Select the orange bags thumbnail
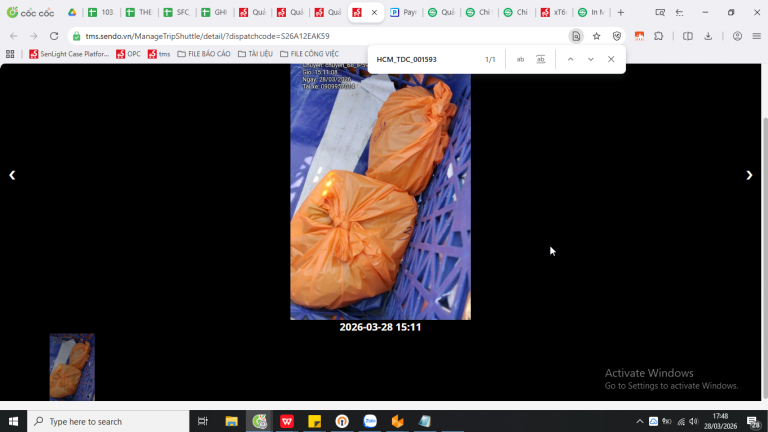Screen dimensions: 768x432 tap(72, 367)
